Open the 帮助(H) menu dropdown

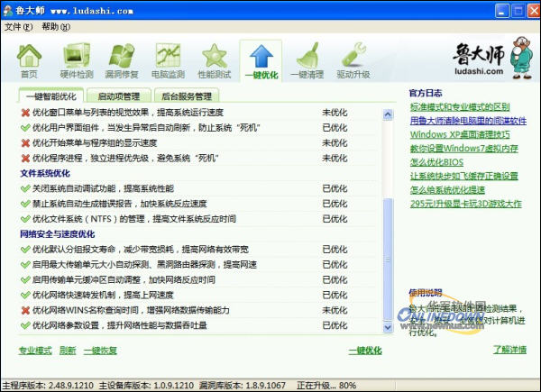[x=55, y=27]
